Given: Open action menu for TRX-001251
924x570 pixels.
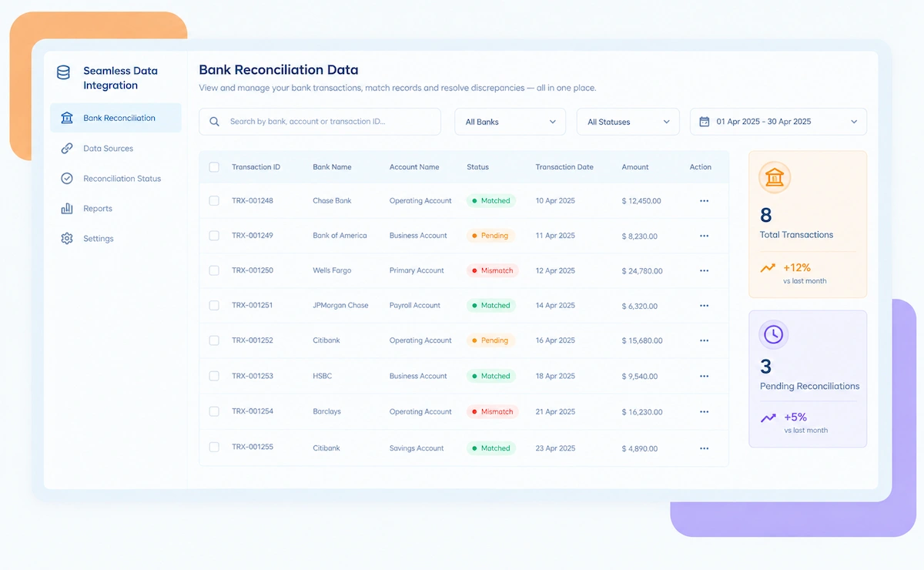Looking at the screenshot, I should point(704,306).
